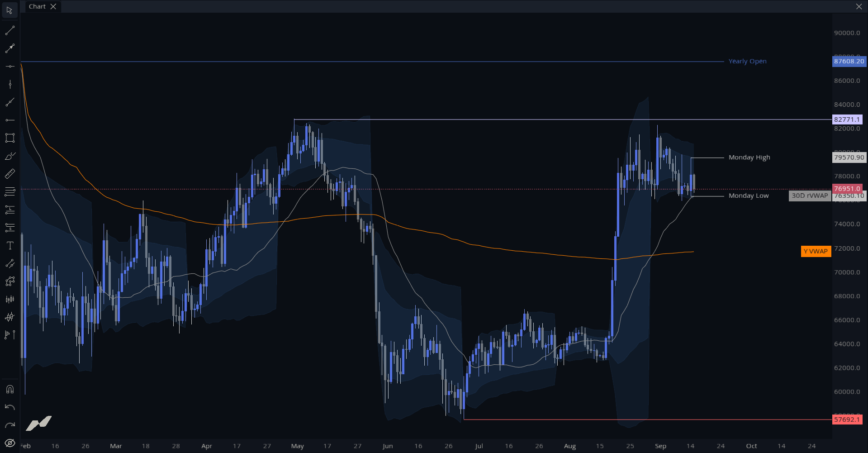868x453 pixels.
Task: Click the red 57692.1 price label
Action: pyautogui.click(x=847, y=420)
